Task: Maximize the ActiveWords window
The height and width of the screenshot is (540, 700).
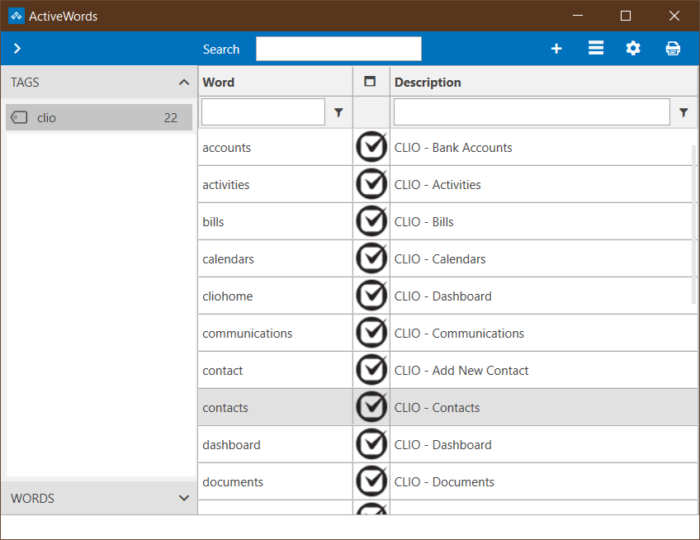Action: [625, 16]
